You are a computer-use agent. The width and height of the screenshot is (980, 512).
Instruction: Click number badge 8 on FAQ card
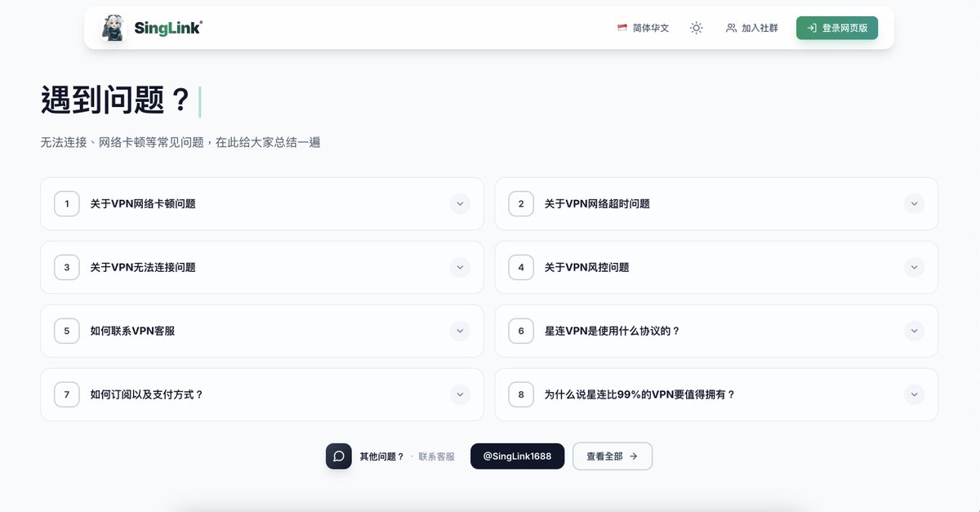[521, 394]
